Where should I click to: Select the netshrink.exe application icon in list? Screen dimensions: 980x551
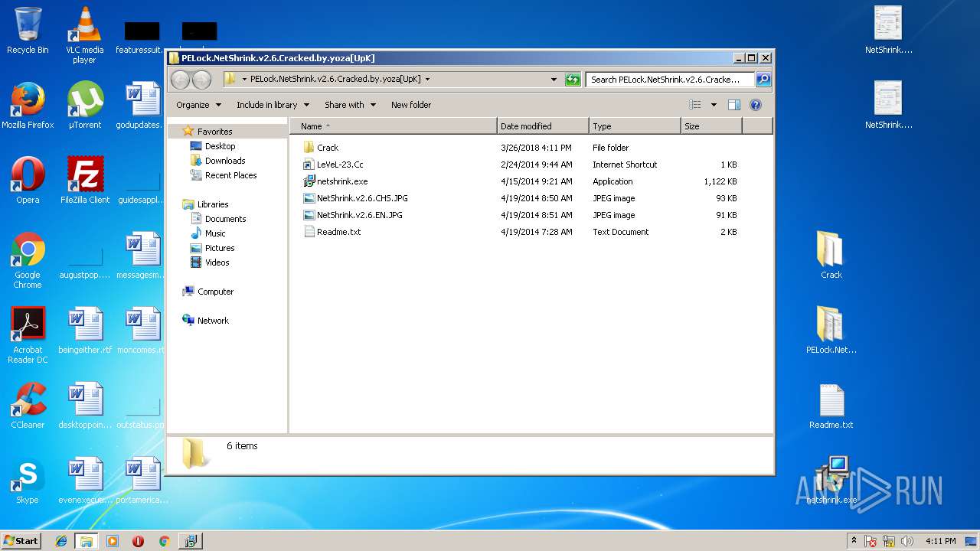point(309,181)
